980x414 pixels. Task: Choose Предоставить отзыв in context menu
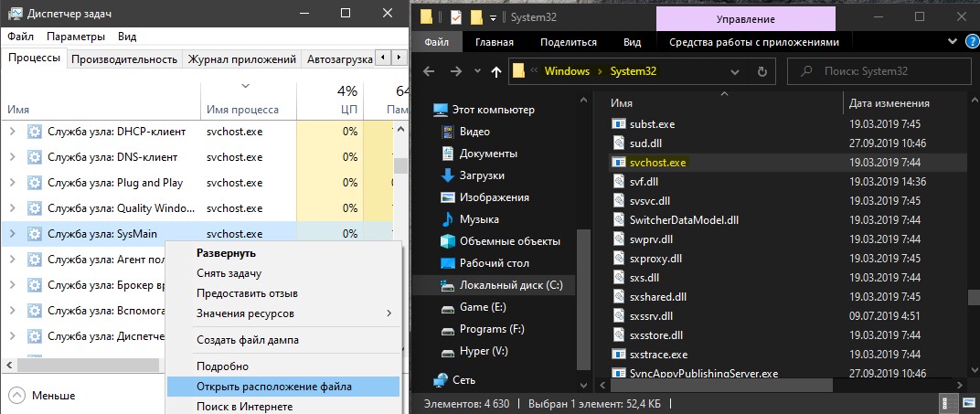[283, 293]
